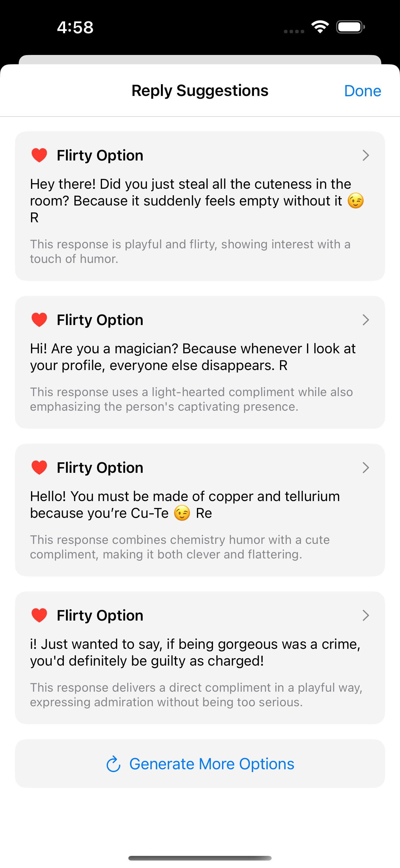Open the guilty-as-charged reply chevron
400x868 pixels.
tap(366, 615)
